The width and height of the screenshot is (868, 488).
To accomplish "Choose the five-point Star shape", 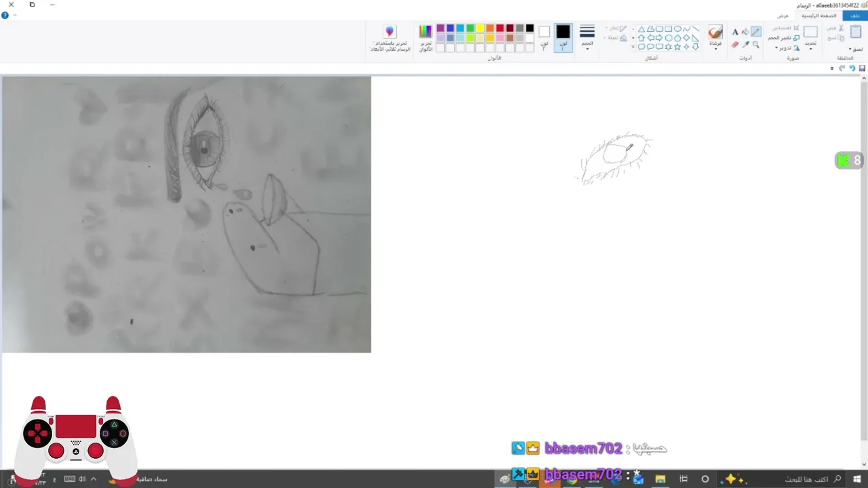I will pyautogui.click(x=677, y=47).
